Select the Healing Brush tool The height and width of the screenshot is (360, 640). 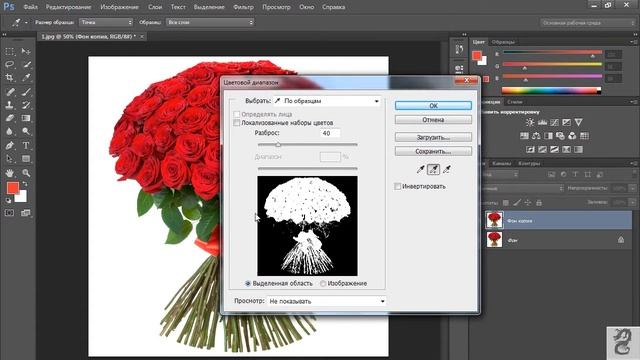tap(10, 92)
